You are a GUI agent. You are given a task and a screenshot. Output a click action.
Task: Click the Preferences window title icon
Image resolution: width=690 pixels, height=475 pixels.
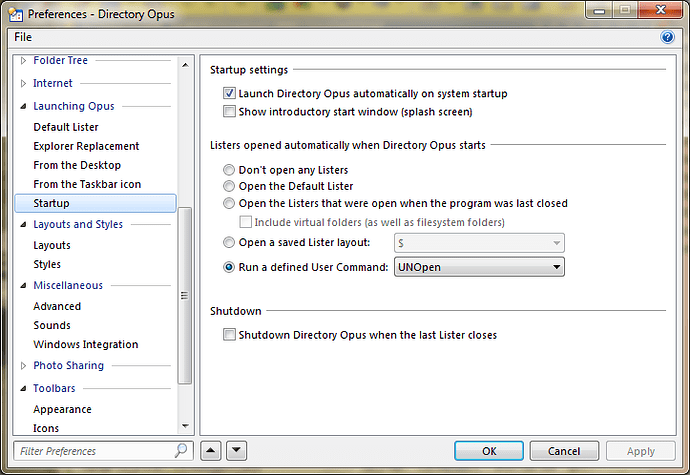click(15, 15)
